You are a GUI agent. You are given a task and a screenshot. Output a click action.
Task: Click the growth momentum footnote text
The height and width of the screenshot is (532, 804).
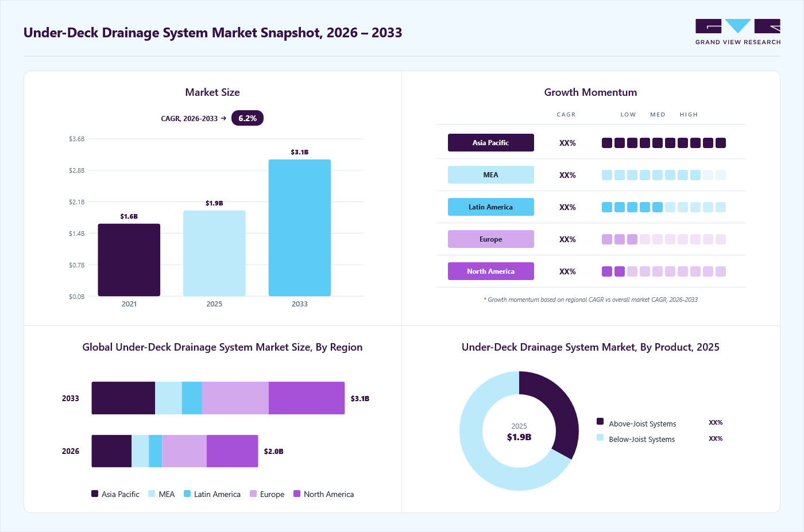click(x=590, y=300)
